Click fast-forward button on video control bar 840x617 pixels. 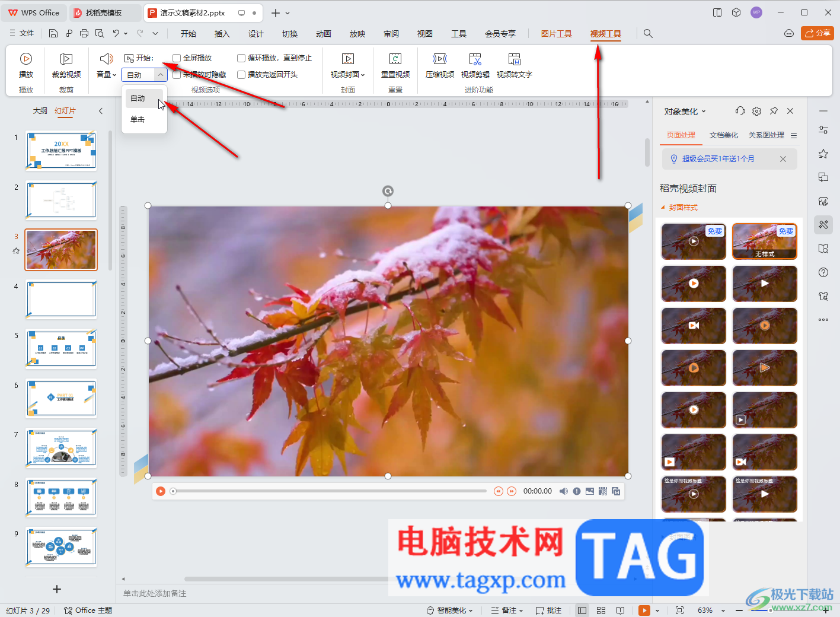click(512, 491)
